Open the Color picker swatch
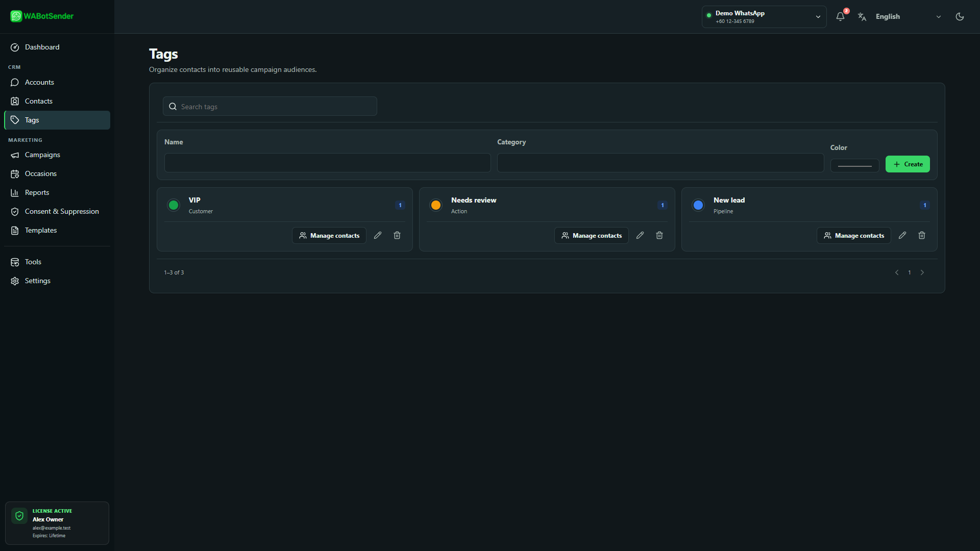The width and height of the screenshot is (980, 551). 854,165
